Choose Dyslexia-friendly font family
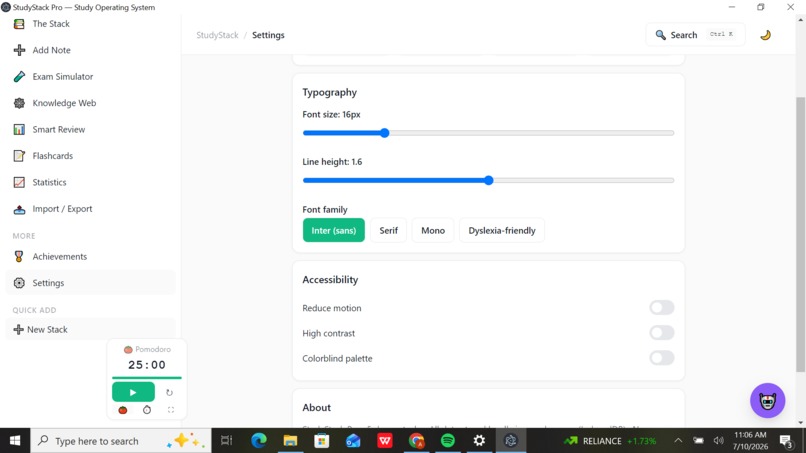The image size is (806, 453). click(502, 230)
